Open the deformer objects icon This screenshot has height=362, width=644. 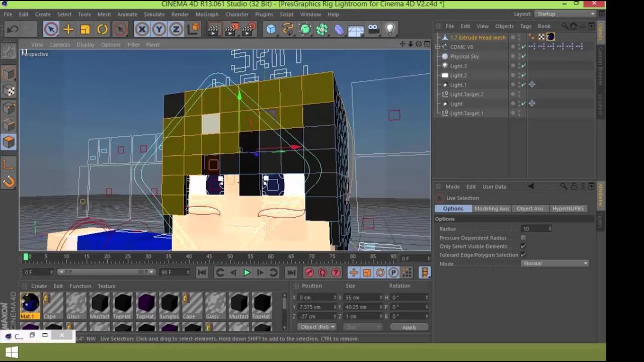(x=339, y=29)
